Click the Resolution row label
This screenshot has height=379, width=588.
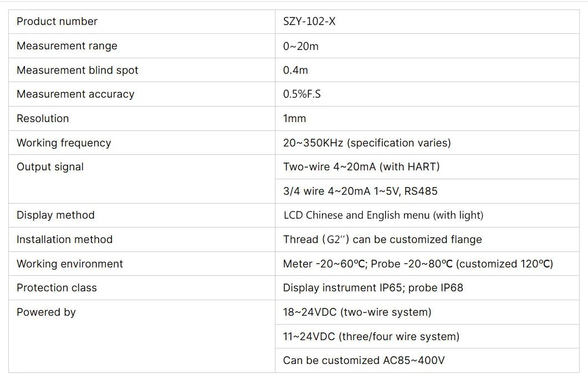coord(43,118)
